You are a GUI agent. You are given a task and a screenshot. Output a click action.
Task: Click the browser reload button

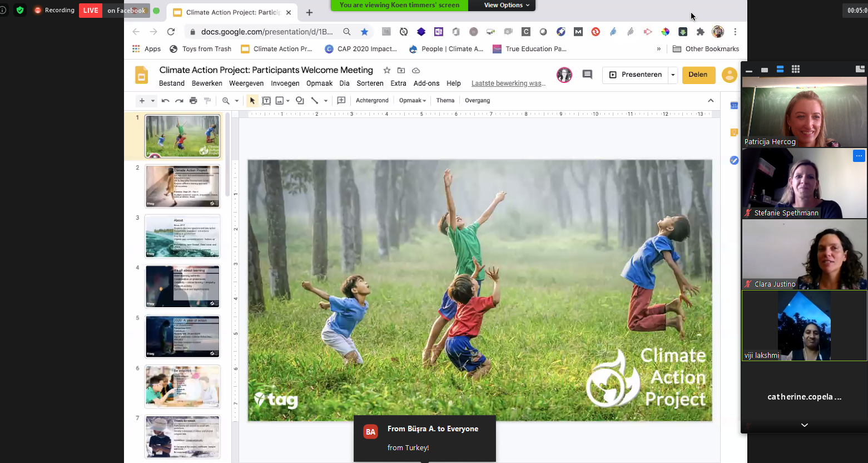171,32
